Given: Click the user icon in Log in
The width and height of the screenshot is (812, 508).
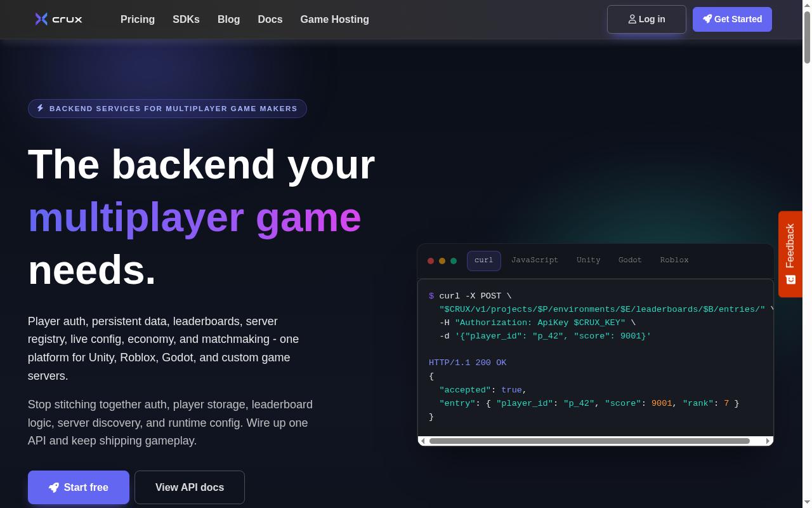Looking at the screenshot, I should pyautogui.click(x=632, y=19).
